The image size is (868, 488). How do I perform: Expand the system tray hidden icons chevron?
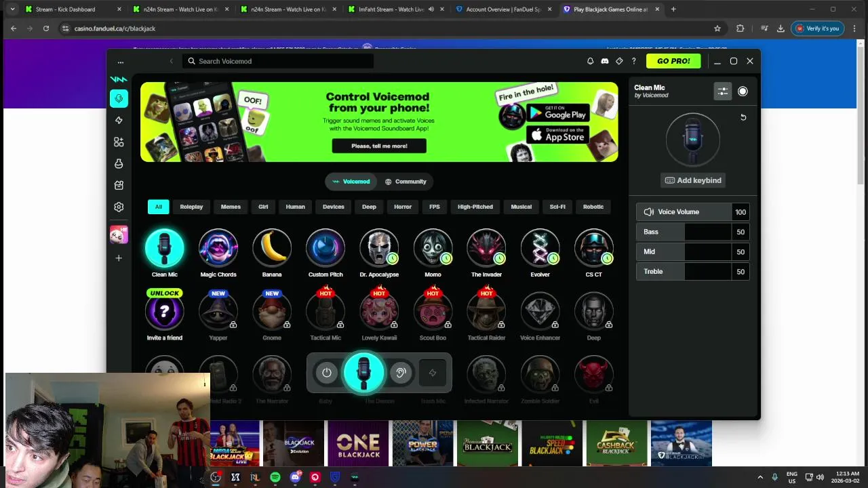click(x=760, y=477)
